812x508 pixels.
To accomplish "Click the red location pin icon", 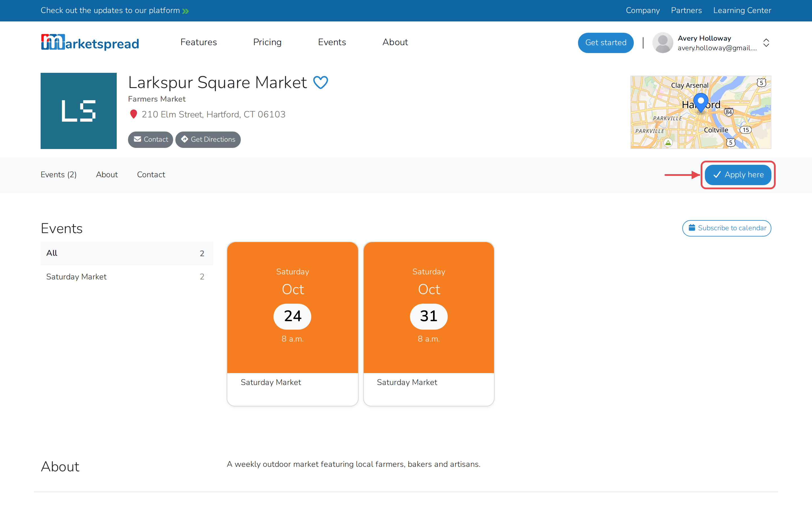I will (134, 115).
